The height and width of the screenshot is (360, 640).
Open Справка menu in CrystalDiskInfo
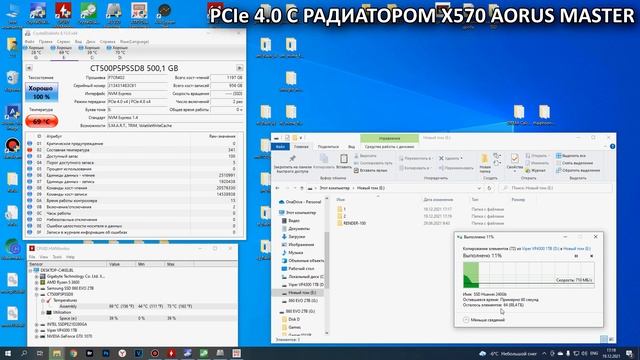(x=107, y=42)
